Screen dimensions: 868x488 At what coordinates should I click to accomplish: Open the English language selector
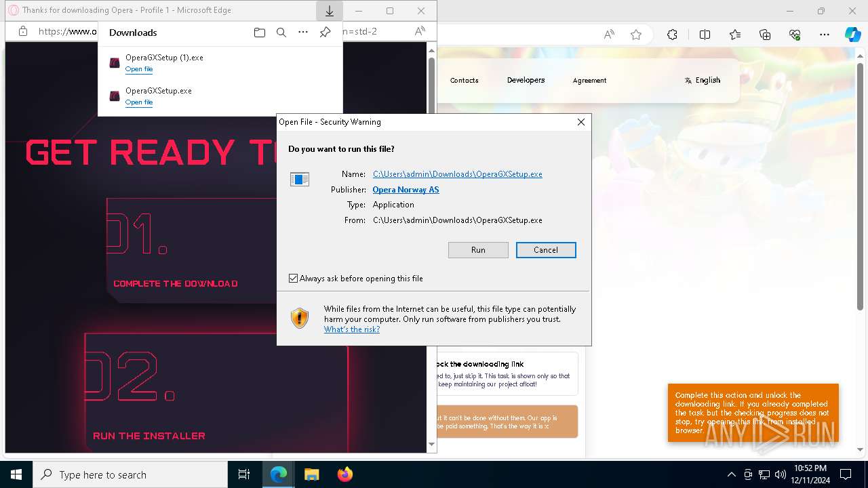point(703,80)
